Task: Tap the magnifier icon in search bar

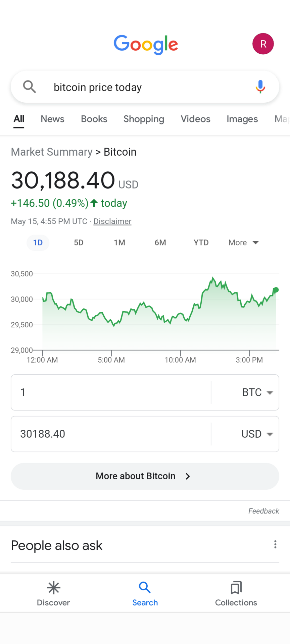Action: (30, 87)
